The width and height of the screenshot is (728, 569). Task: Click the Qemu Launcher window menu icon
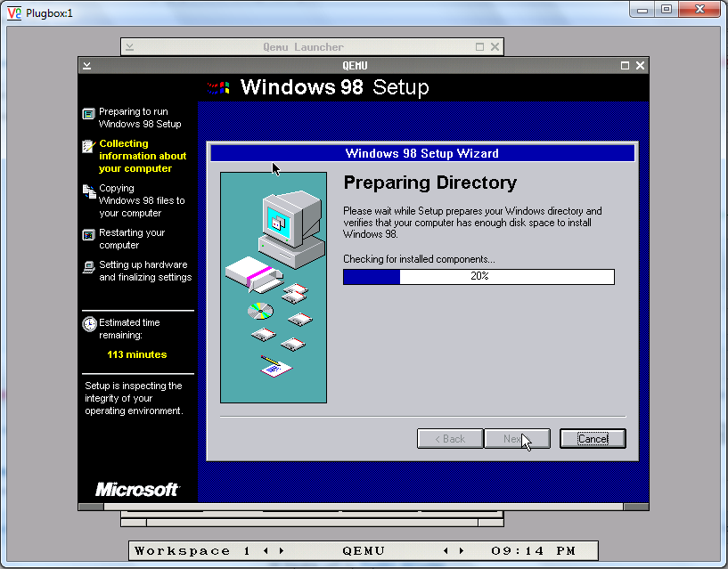(129, 47)
